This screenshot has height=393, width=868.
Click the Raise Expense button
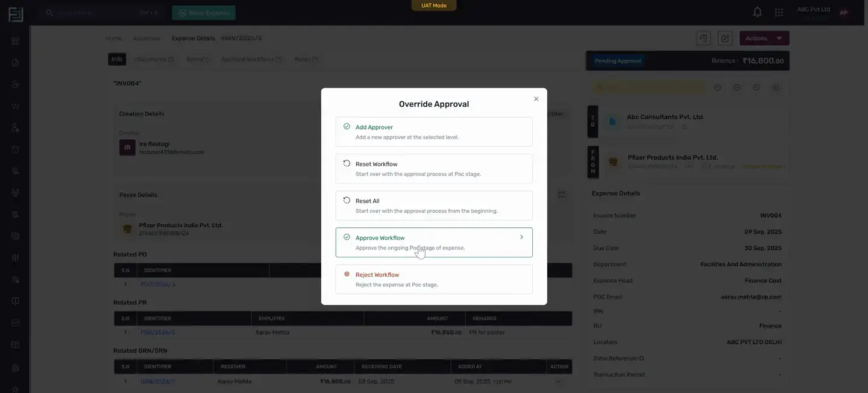204,13
